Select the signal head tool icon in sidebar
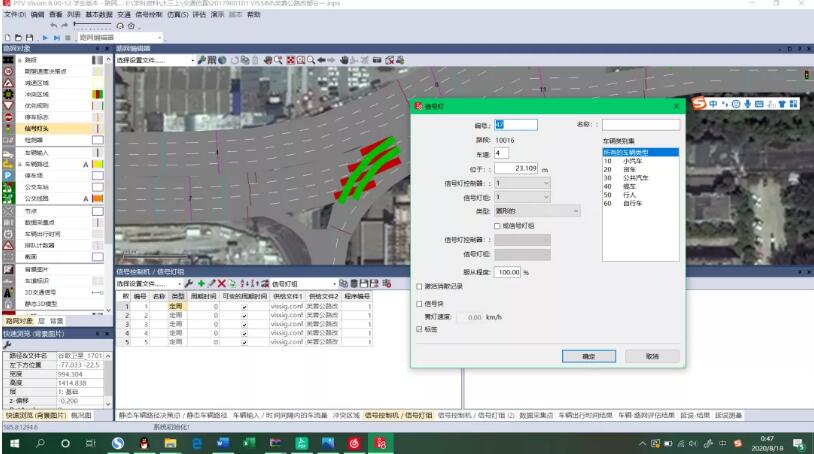 point(8,128)
